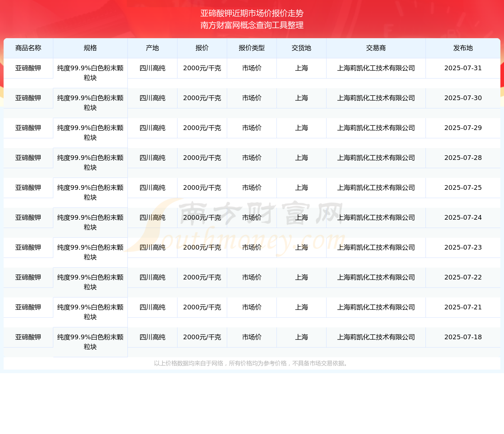This screenshot has height=434, width=504.
Task: Click the 产地 column header
Action: [x=153, y=48]
